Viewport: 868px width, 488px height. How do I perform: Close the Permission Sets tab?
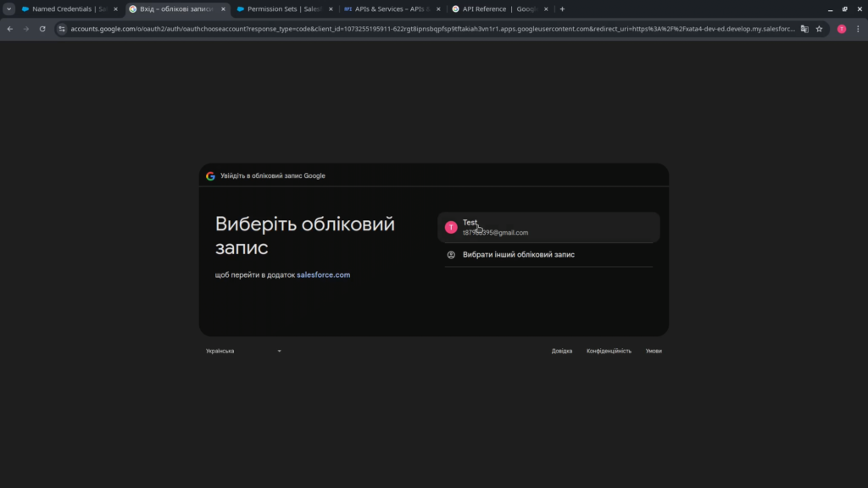331,8
